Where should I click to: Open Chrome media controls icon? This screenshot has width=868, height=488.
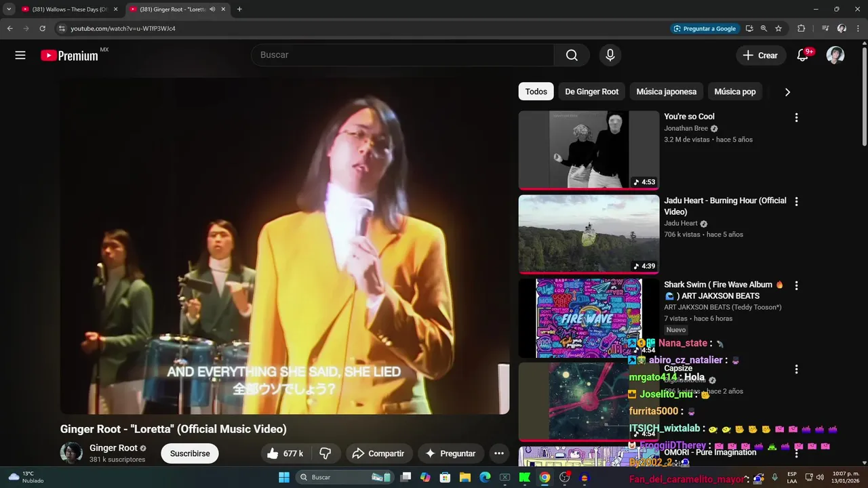[x=825, y=28]
